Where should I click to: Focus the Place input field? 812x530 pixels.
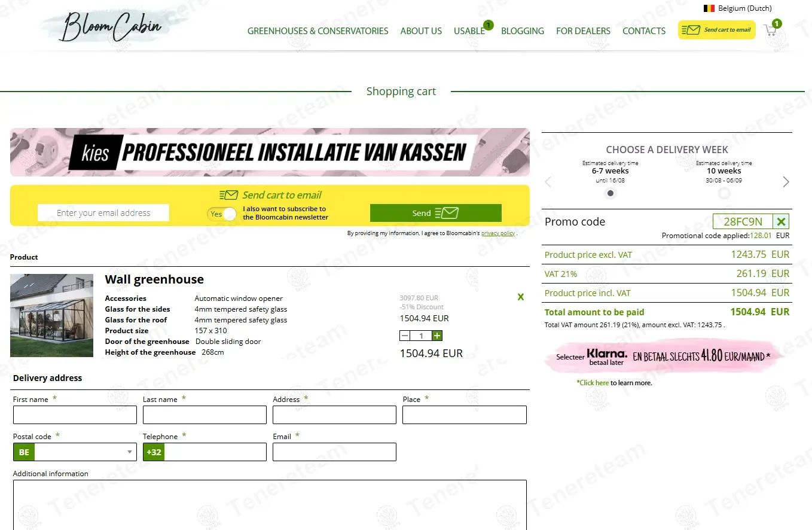pos(465,415)
